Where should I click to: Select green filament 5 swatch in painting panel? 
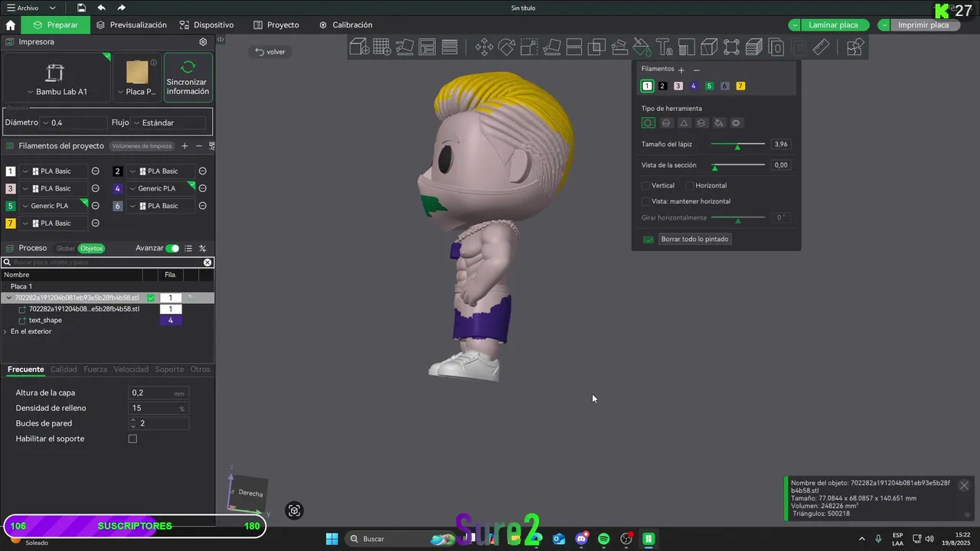tap(709, 86)
